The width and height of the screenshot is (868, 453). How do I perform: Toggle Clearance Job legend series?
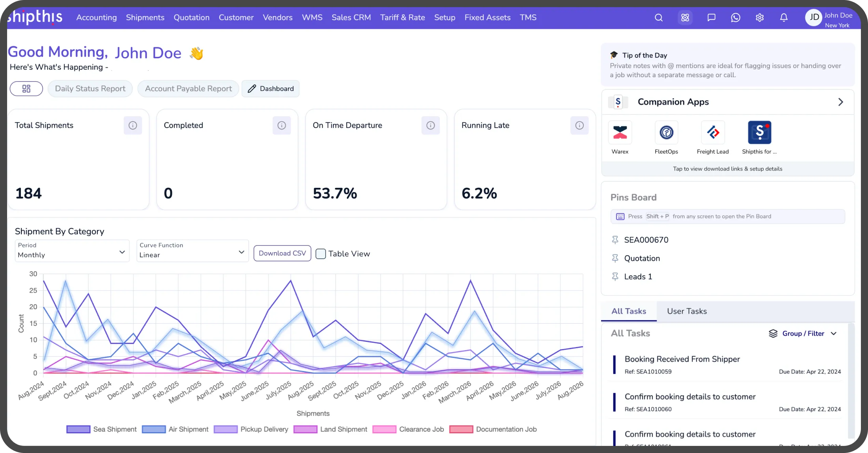click(x=408, y=429)
